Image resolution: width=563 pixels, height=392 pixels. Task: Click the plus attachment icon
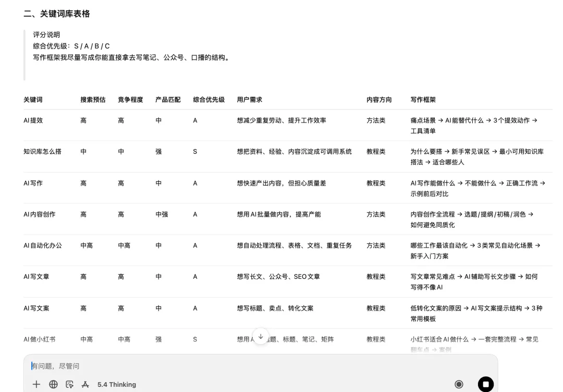tap(36, 384)
